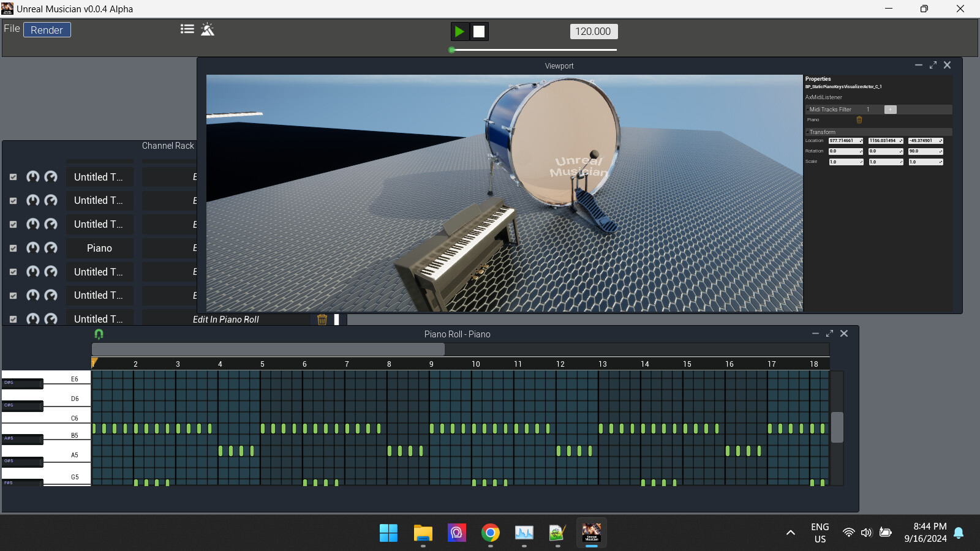Adjust the pan knob on the Piano channel
980x551 pixels.
pos(51,248)
